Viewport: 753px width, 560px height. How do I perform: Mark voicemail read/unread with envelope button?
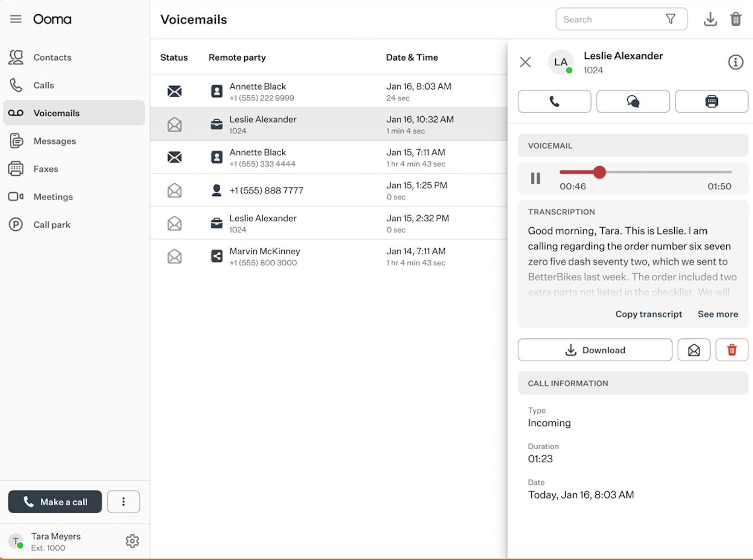point(694,350)
